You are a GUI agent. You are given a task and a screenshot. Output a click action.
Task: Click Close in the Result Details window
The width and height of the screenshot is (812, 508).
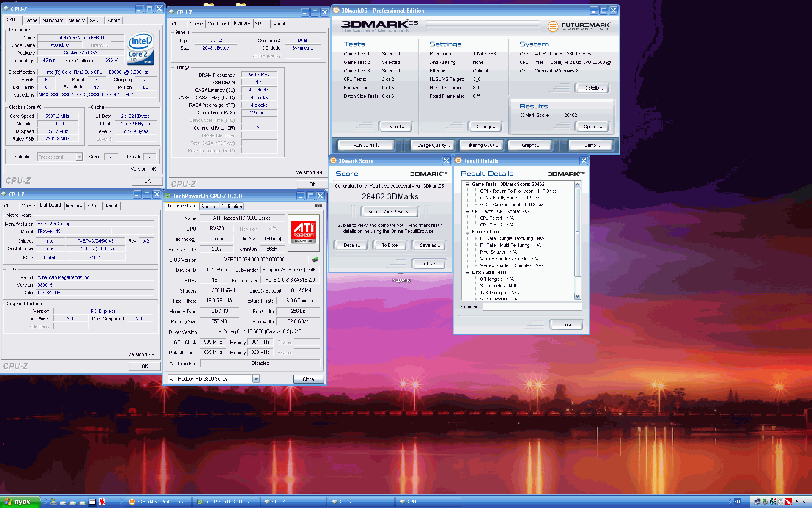click(567, 325)
